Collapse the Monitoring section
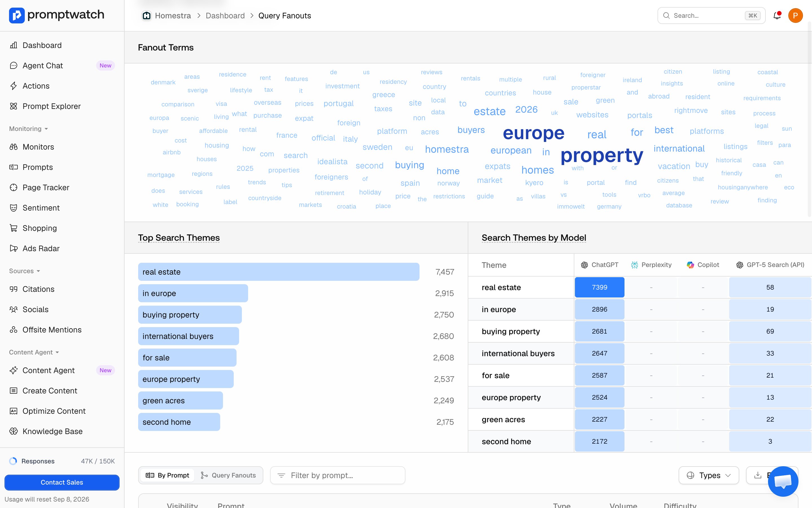 click(x=28, y=129)
